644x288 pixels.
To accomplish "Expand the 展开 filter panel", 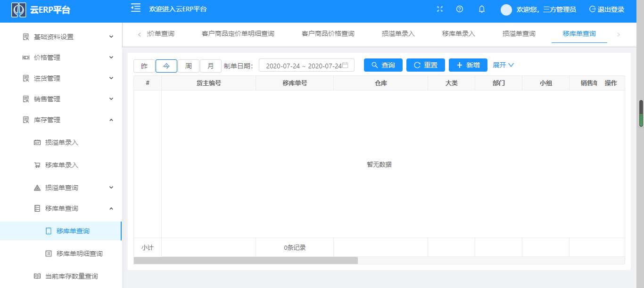I will [503, 65].
